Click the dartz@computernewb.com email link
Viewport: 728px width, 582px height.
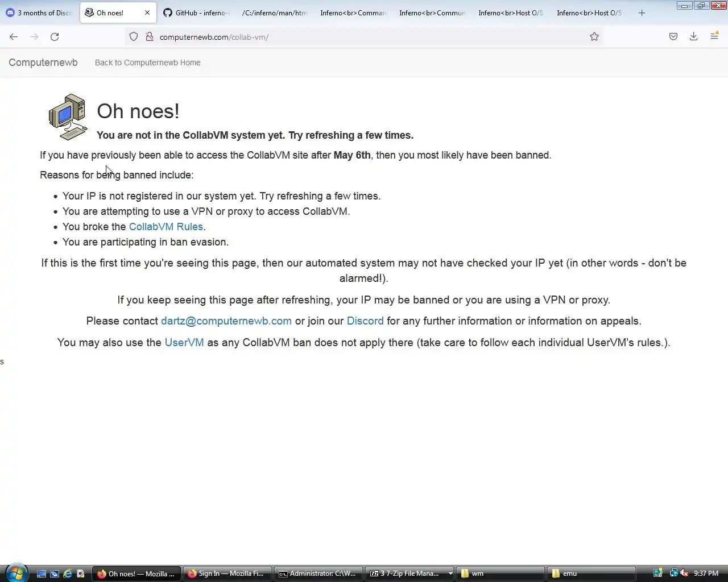click(x=226, y=321)
